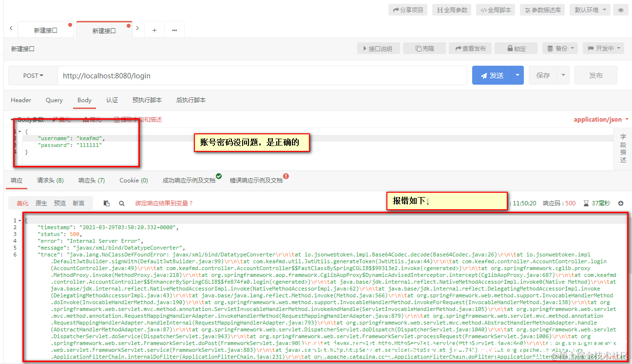Change the 开发中 status dropdown
Viewport: 632px width, 364px height.
point(603,49)
